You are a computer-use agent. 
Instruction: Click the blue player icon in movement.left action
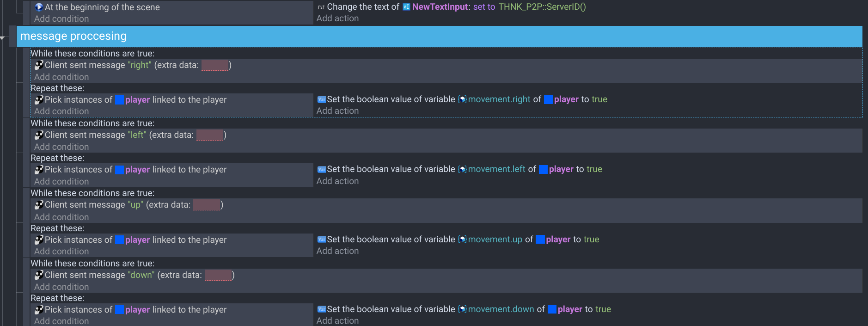coord(543,169)
